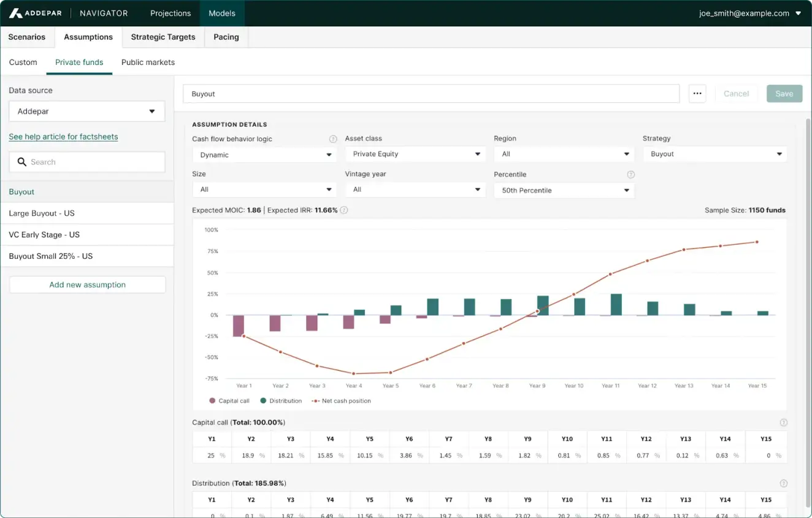Image resolution: width=812 pixels, height=518 pixels.
Task: Expand the Percentile selector
Action: tap(564, 190)
